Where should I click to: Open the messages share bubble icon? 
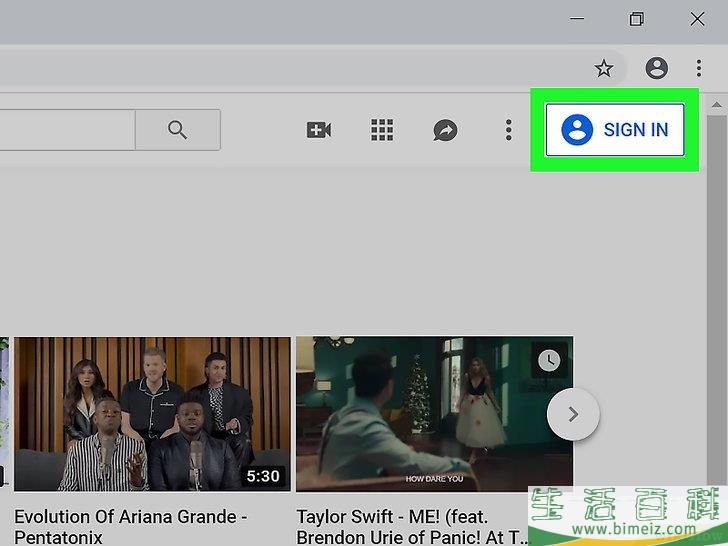(445, 130)
